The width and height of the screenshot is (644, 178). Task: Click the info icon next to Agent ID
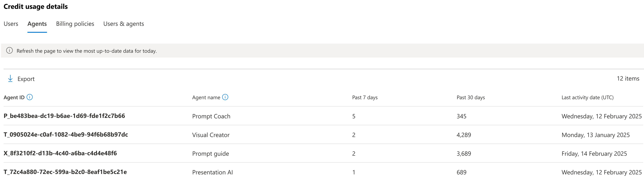tap(29, 97)
